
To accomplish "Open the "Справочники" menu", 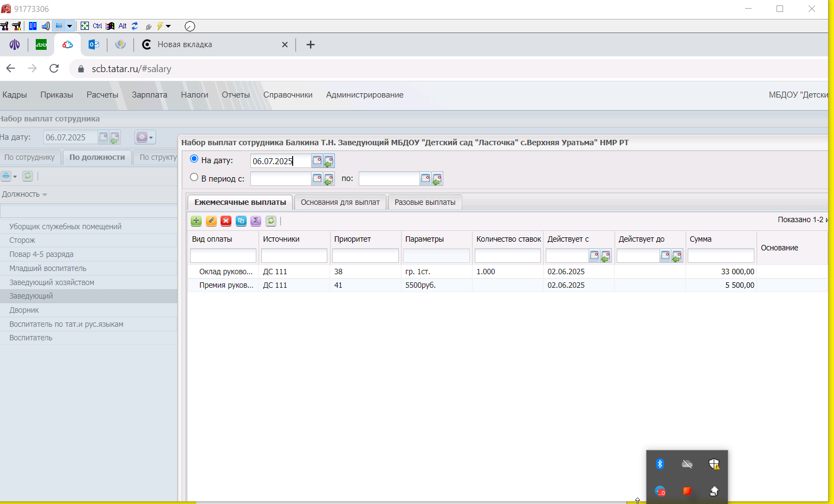I will 288,95.
